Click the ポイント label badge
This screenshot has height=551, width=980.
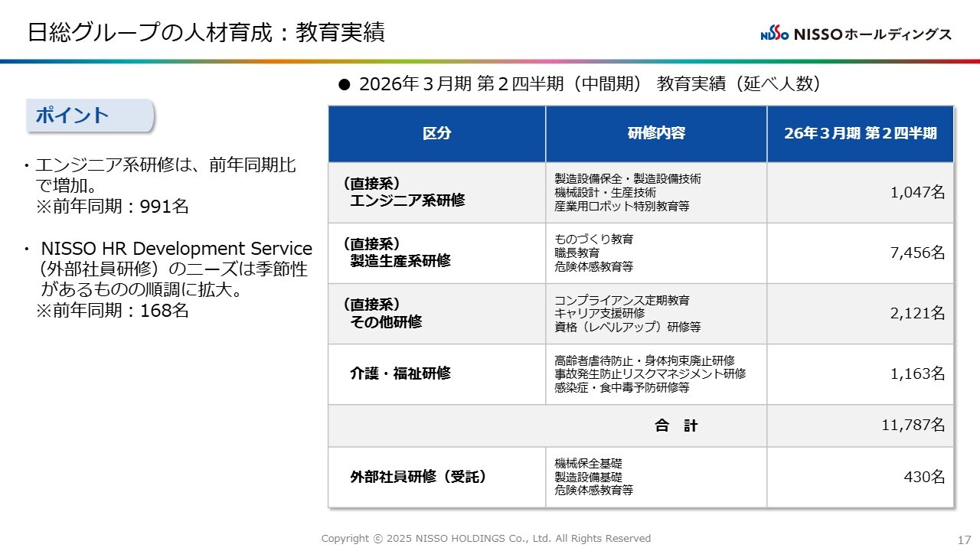[x=90, y=116]
